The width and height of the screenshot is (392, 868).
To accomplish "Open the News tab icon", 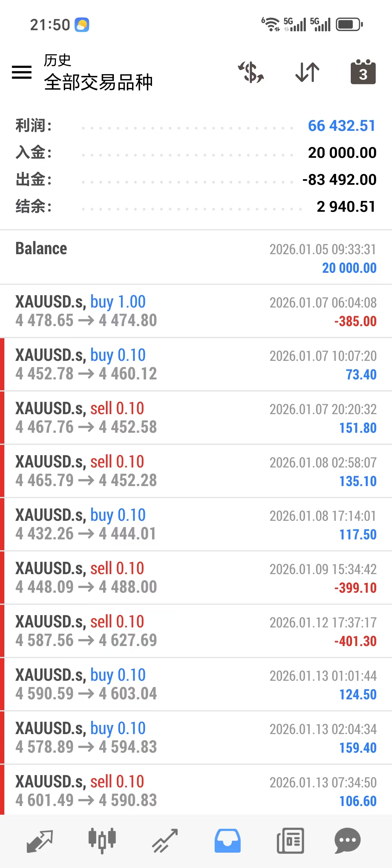I will tap(290, 841).
